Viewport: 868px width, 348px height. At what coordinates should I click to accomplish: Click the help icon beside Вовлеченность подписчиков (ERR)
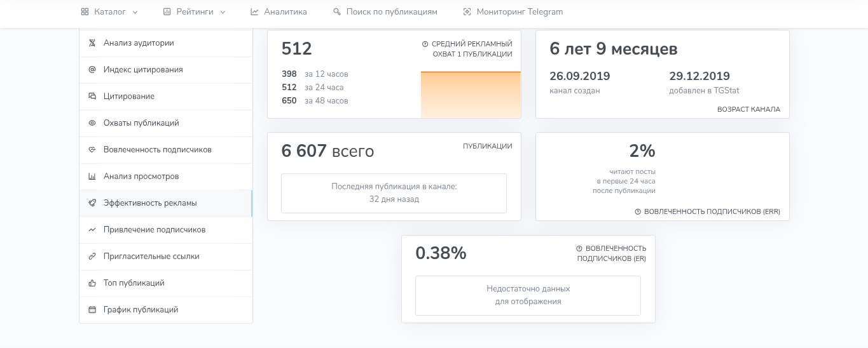coord(638,212)
